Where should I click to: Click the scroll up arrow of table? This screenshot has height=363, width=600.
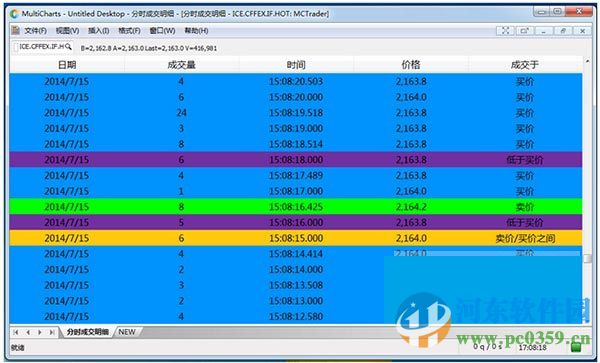pos(587,61)
